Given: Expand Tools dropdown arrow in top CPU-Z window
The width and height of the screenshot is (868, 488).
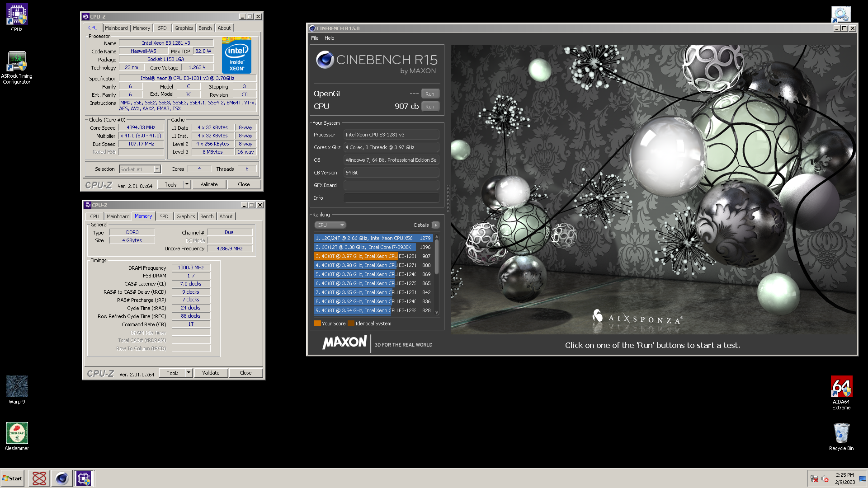Looking at the screenshot, I should 187,184.
